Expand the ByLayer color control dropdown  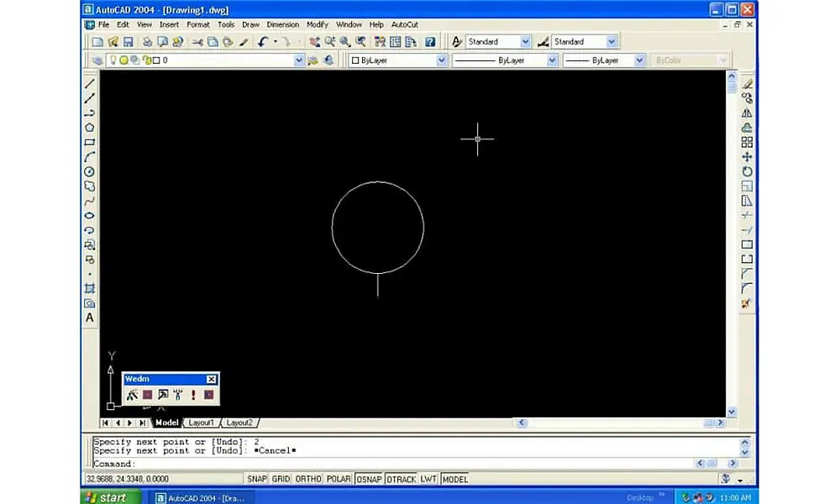(442, 60)
